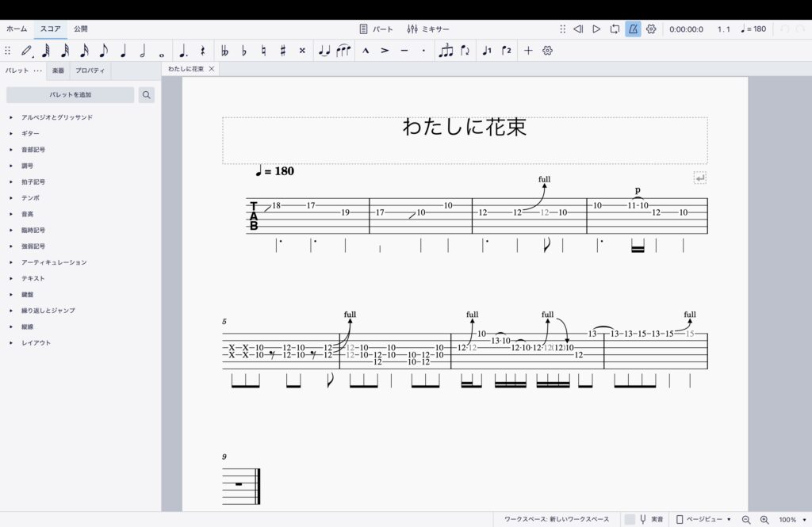
Task: Open palette panel more options menu
Action: [x=38, y=71]
